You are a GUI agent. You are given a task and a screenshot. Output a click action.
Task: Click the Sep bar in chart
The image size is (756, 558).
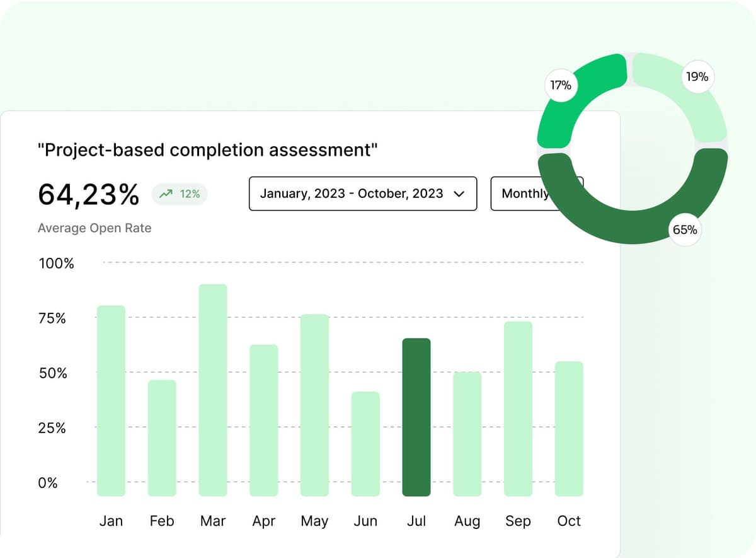point(518,408)
